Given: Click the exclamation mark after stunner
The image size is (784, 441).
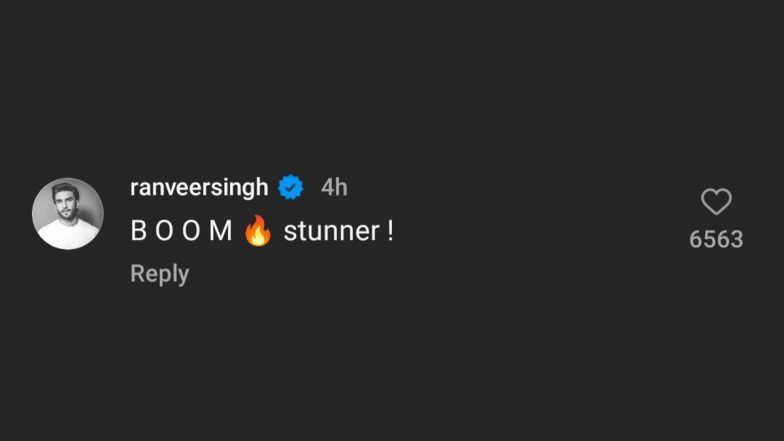Looking at the screenshot, I should (390, 231).
